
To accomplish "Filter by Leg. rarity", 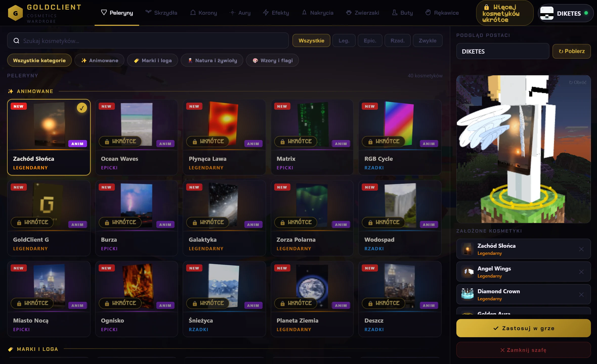I will pos(344,40).
